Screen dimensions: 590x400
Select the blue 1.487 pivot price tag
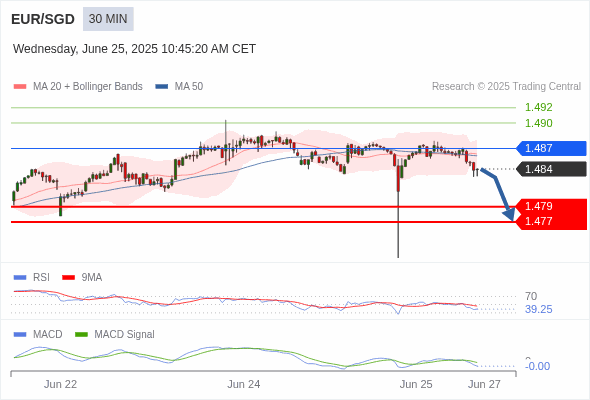coord(551,148)
